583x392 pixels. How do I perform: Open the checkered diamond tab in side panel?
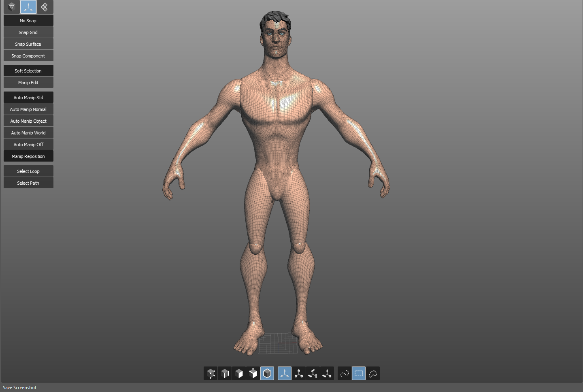click(45, 6)
